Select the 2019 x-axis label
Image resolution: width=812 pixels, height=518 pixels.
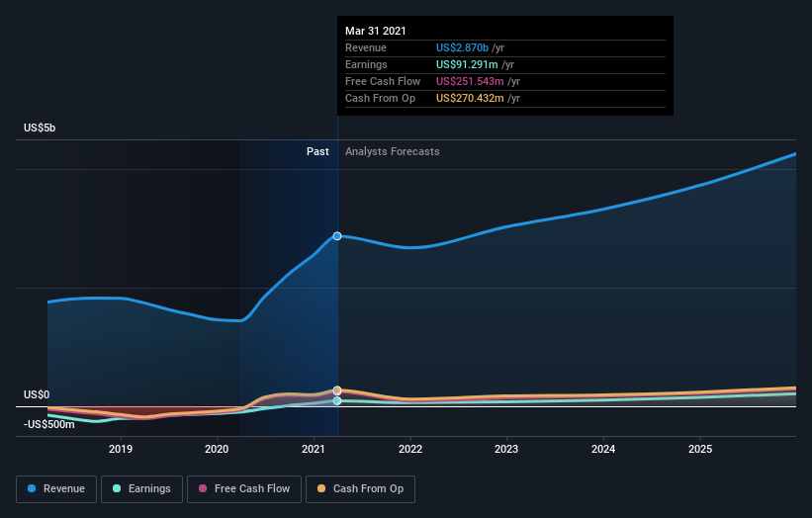(120, 449)
